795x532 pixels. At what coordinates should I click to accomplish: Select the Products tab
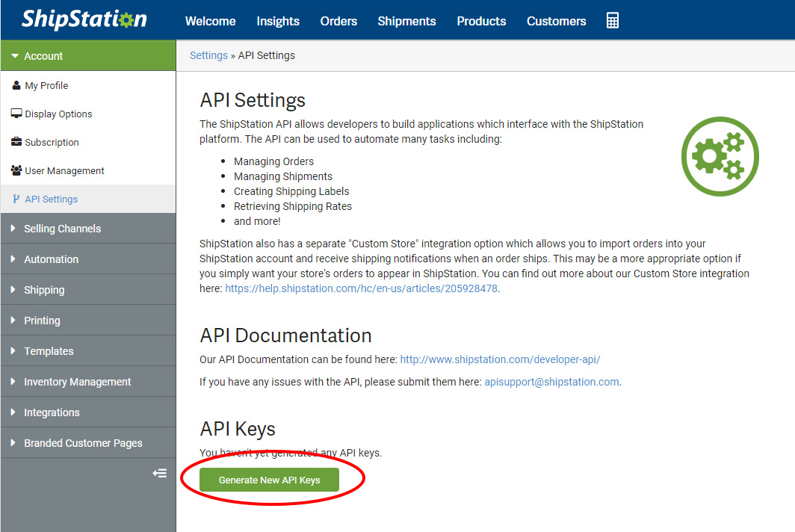(481, 22)
